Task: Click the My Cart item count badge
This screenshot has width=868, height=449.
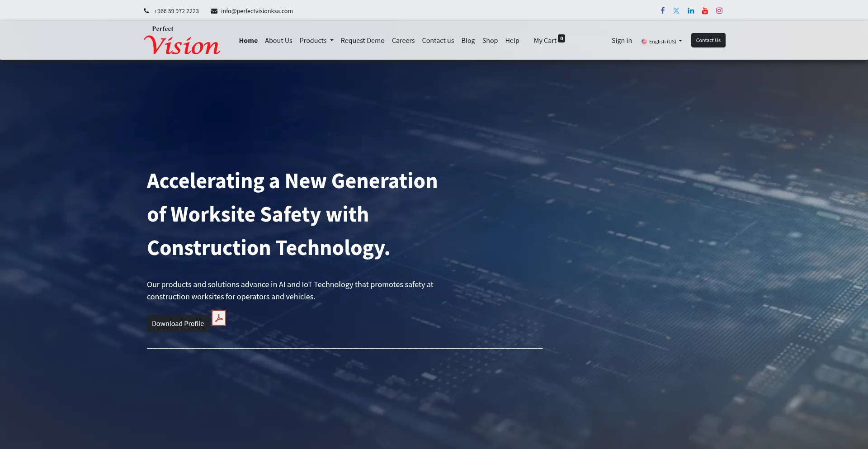Action: point(561,38)
